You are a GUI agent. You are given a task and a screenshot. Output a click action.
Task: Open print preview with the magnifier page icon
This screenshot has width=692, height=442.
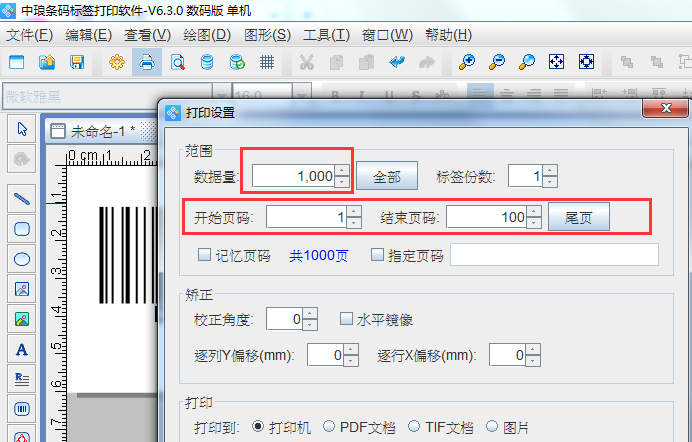pyautogui.click(x=177, y=62)
